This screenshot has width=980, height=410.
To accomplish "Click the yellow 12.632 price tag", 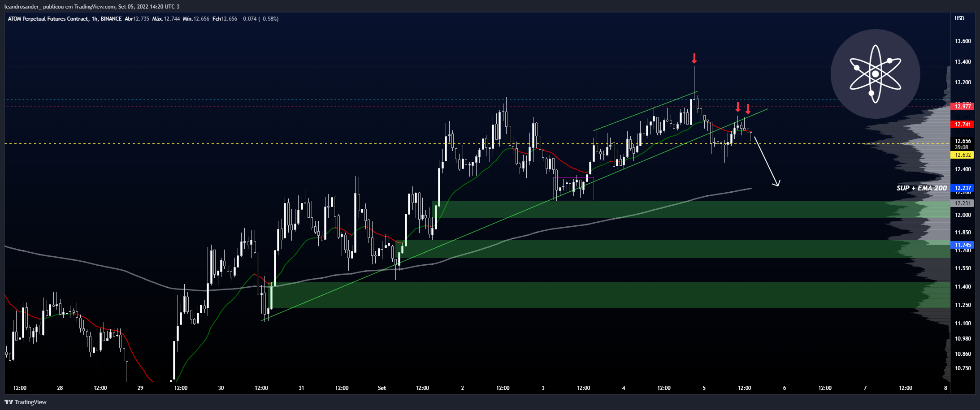I will tap(963, 155).
